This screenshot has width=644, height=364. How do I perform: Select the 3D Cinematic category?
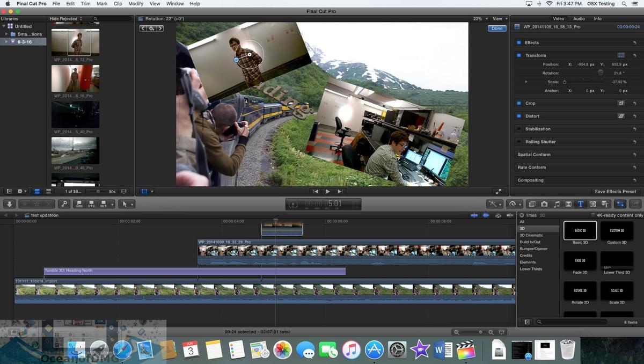point(531,235)
